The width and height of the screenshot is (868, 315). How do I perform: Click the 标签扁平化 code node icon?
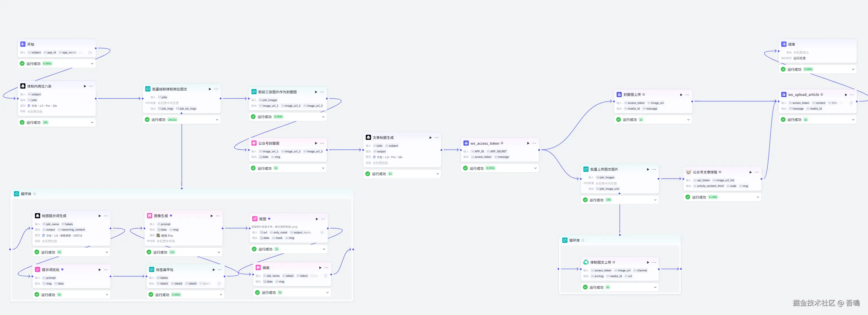152,270
